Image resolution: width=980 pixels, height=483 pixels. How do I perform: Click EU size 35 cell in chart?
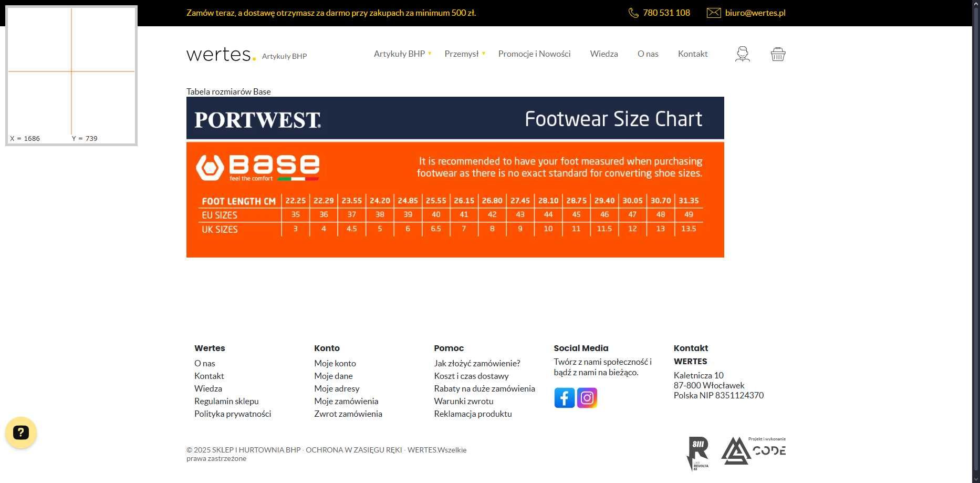[296, 214]
